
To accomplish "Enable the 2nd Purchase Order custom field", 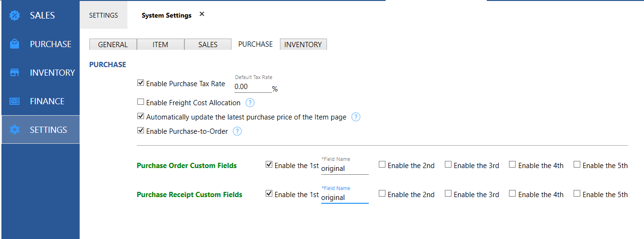I will click(x=382, y=165).
